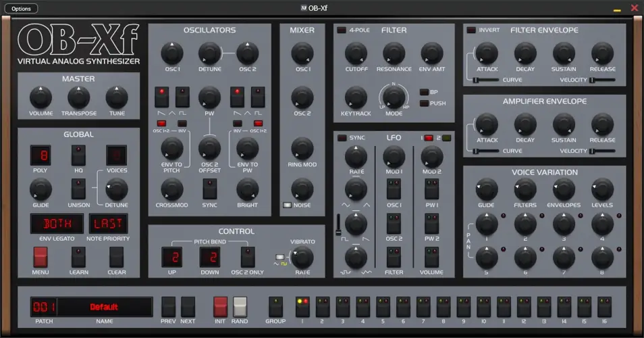Open the ENV LEGATO mode selector

57,224
